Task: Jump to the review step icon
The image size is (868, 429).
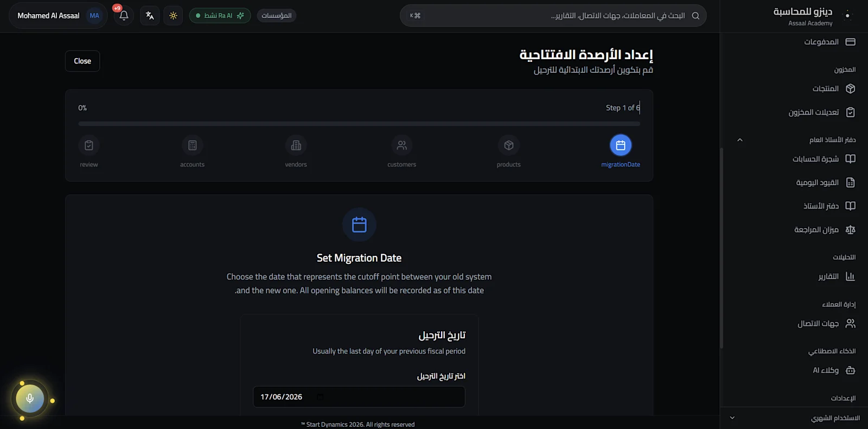Action: click(89, 145)
